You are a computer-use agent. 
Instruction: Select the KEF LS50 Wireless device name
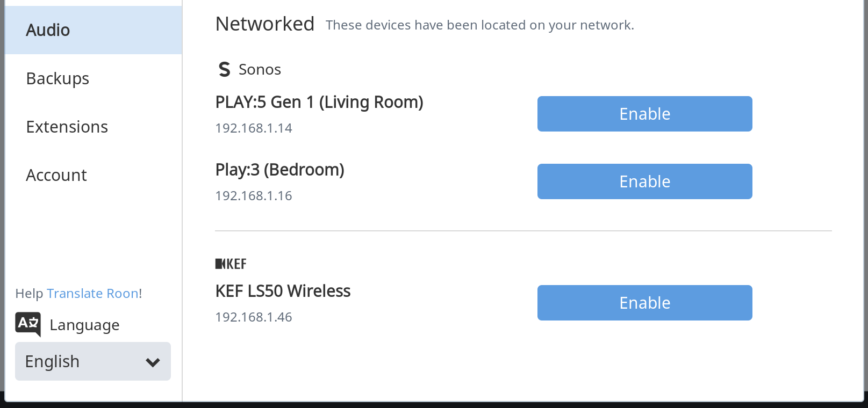[x=283, y=291]
